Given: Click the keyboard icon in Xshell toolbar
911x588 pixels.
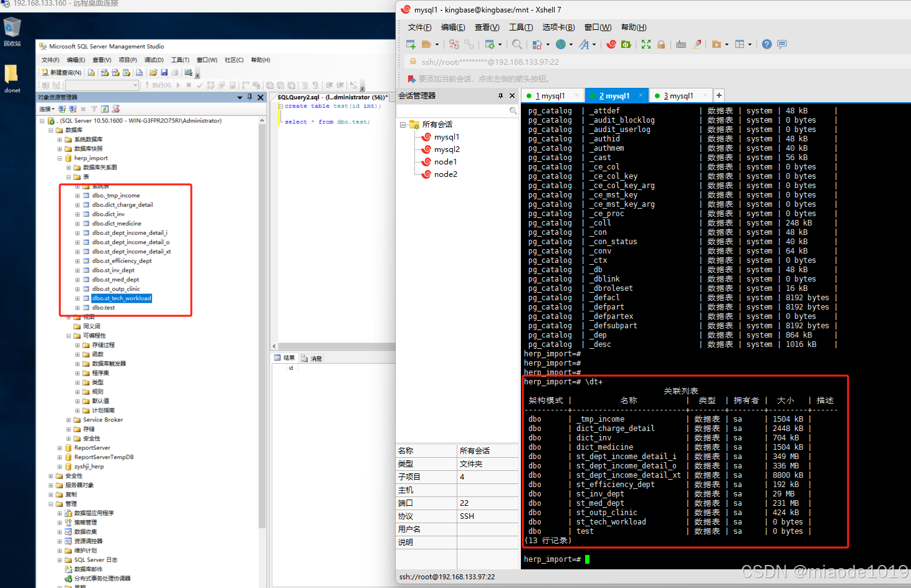Looking at the screenshot, I should pyautogui.click(x=681, y=44).
